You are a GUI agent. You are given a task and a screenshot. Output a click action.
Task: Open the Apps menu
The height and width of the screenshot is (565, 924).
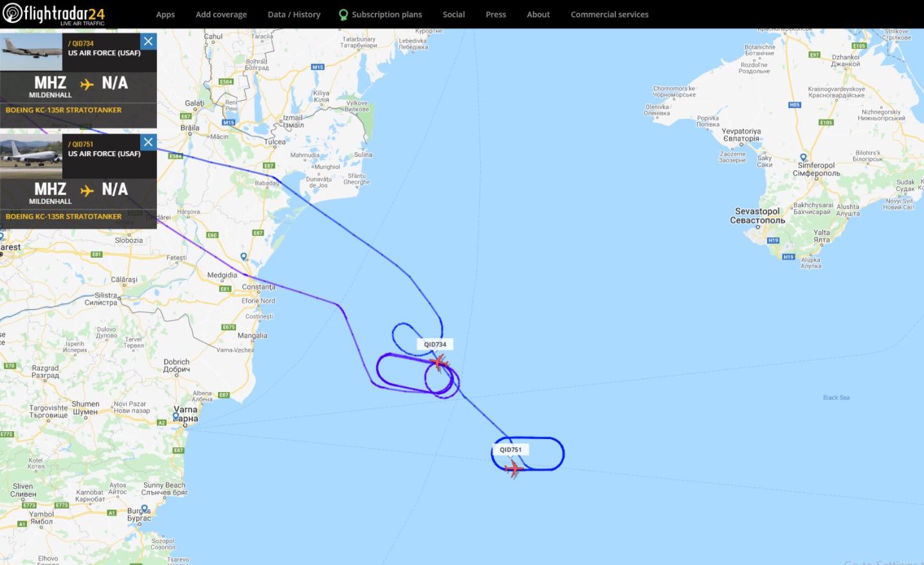click(x=165, y=15)
